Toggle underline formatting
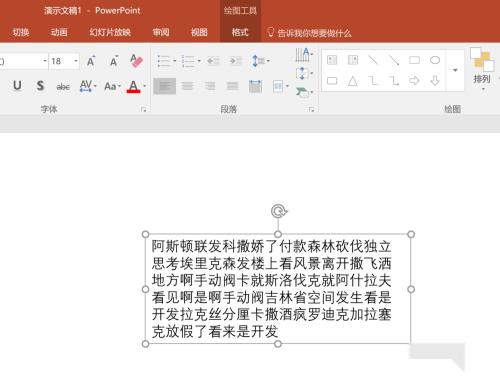 (17, 86)
